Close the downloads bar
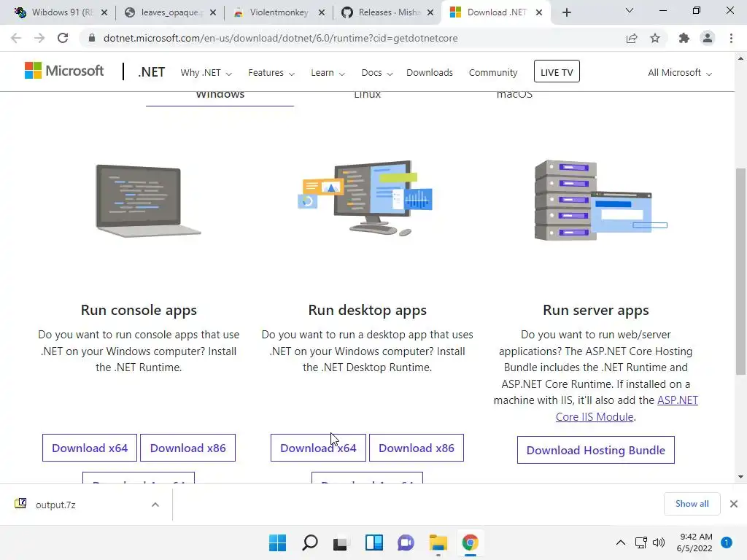747x560 pixels. pos(734,504)
